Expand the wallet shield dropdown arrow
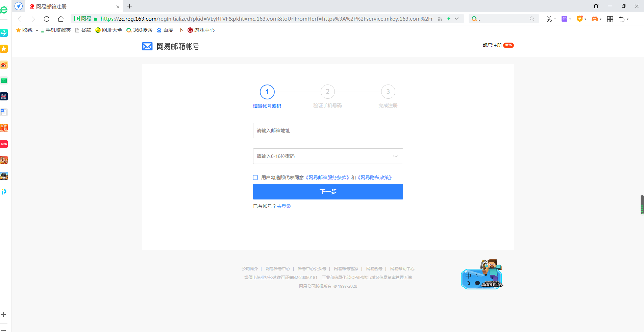This screenshot has height=332, width=644. tap(586, 19)
